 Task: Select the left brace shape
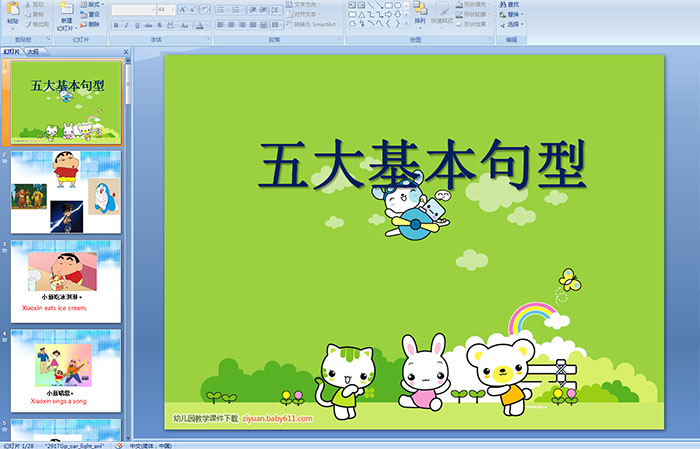[x=388, y=24]
